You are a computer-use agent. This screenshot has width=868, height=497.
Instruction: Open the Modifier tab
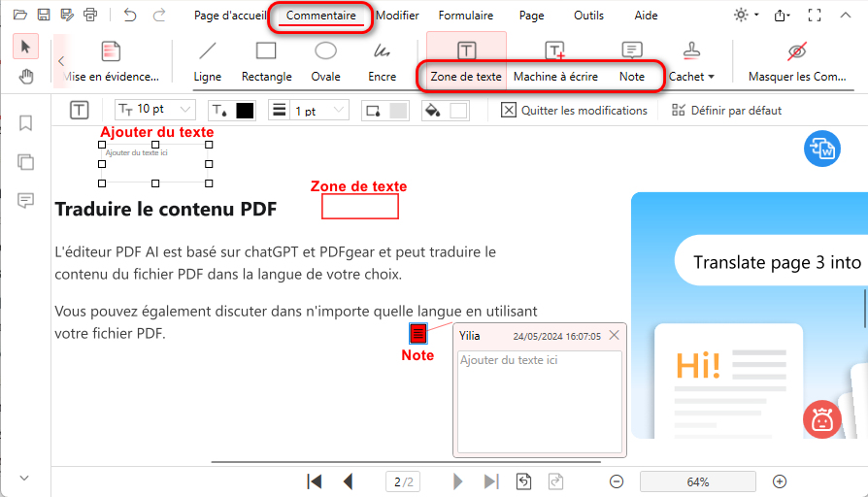click(x=397, y=16)
